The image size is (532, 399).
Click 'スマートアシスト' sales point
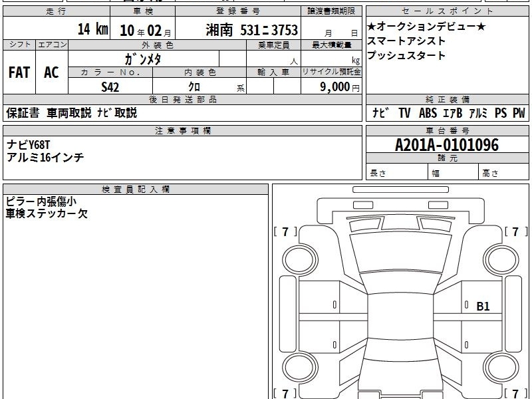tap(406, 41)
